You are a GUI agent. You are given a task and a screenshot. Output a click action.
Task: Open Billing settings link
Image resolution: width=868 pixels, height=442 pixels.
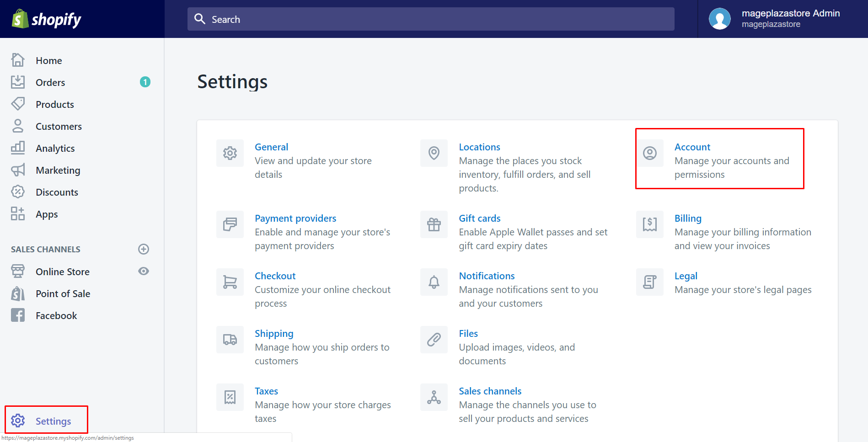[x=688, y=218]
